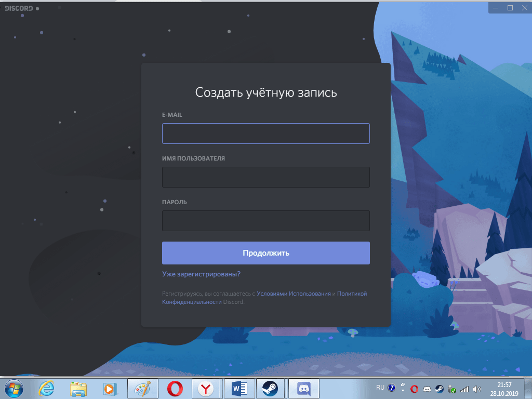Screen dimensions: 532x399
Task: Click the Имя пользователя input field
Action: 265,177
